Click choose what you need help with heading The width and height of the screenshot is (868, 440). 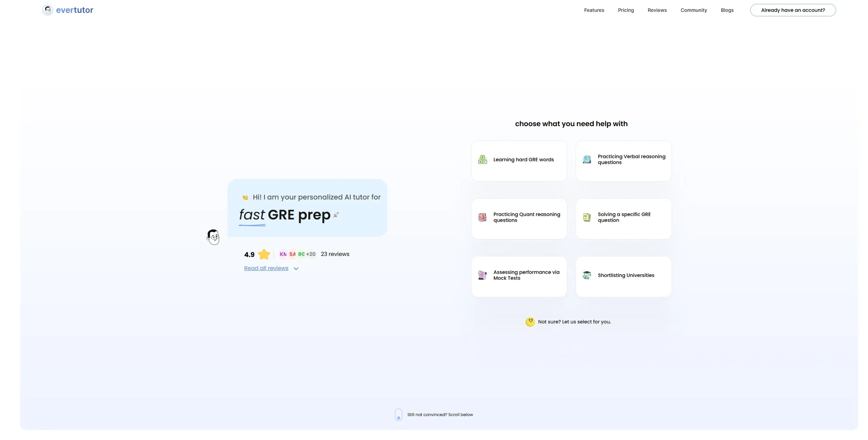tap(571, 124)
